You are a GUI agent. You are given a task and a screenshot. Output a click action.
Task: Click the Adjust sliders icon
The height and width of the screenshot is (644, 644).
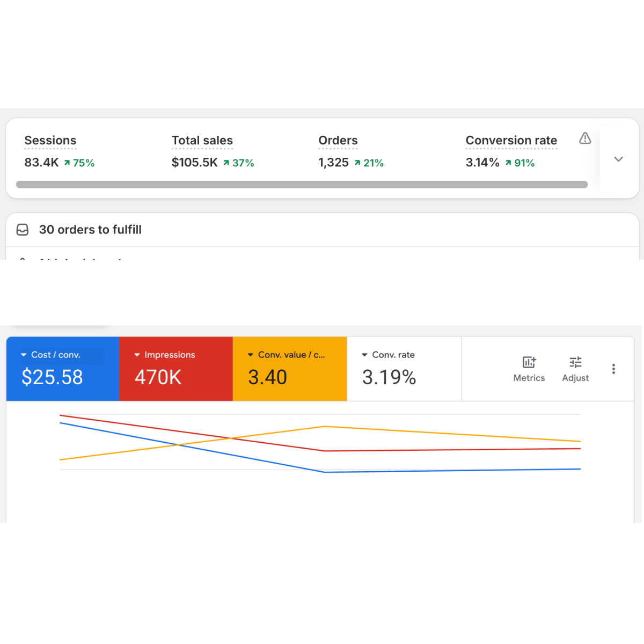click(x=575, y=363)
